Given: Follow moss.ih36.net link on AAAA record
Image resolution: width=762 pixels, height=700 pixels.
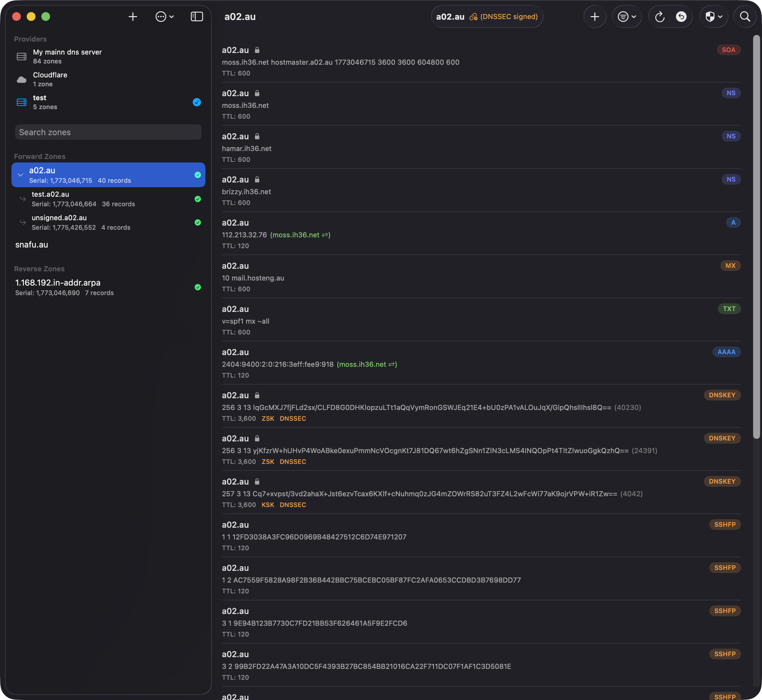Looking at the screenshot, I should (x=367, y=364).
